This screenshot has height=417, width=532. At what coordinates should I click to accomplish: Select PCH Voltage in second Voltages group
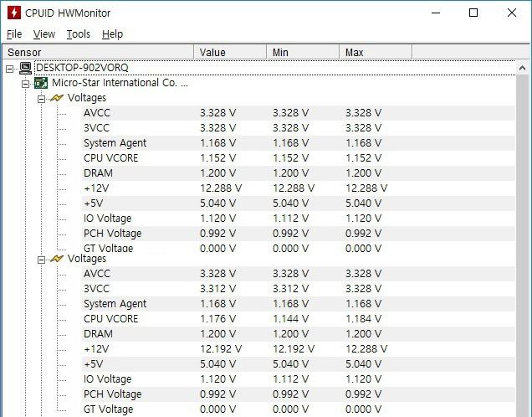click(x=299, y=394)
